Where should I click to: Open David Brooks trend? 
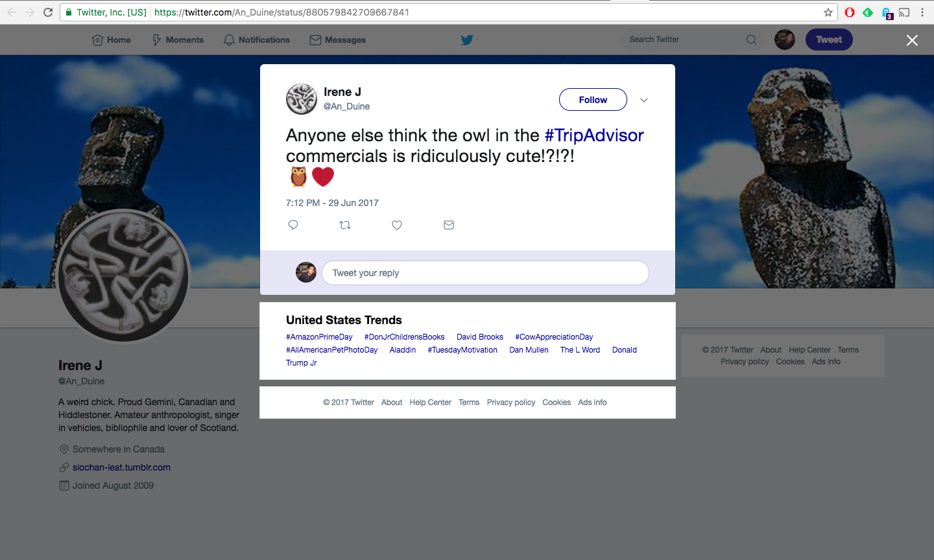(480, 337)
